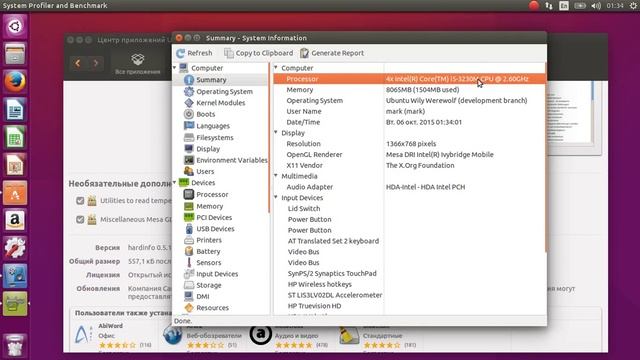Select the User Name row
The height and width of the screenshot is (360, 640).
[409, 111]
